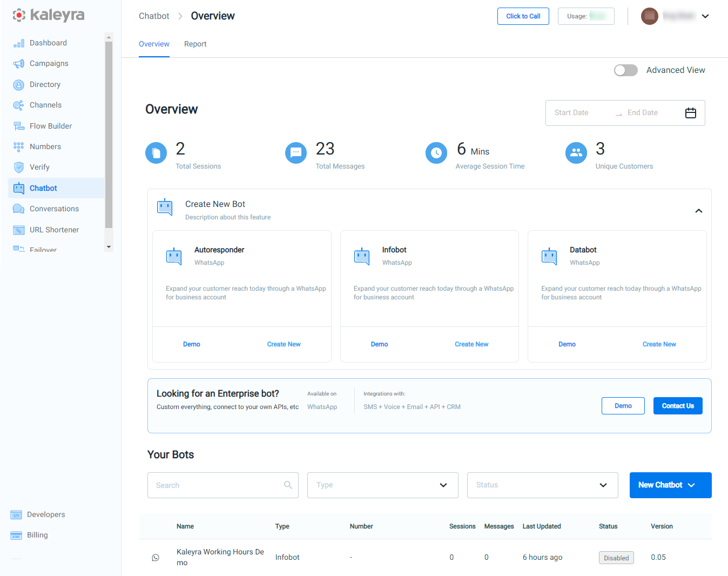Screen dimensions: 728x576
Task: Click Demo under Autoresponder
Action: 192,344
